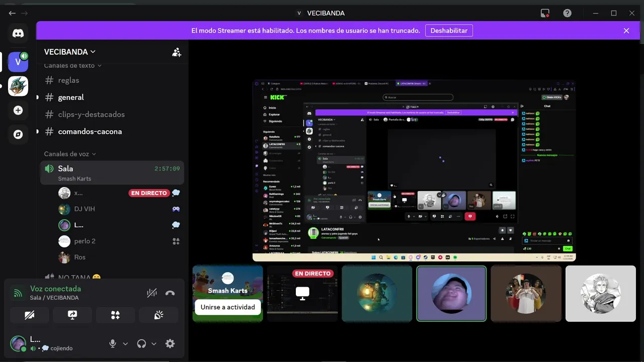
Task: Click the activity icon beside perlo 2
Action: (x=176, y=241)
